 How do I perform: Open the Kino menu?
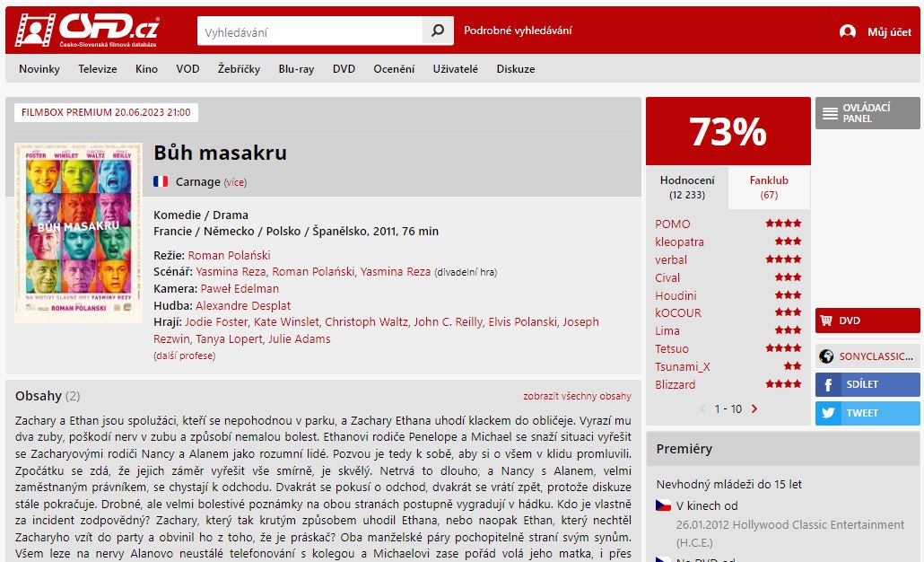(x=147, y=69)
